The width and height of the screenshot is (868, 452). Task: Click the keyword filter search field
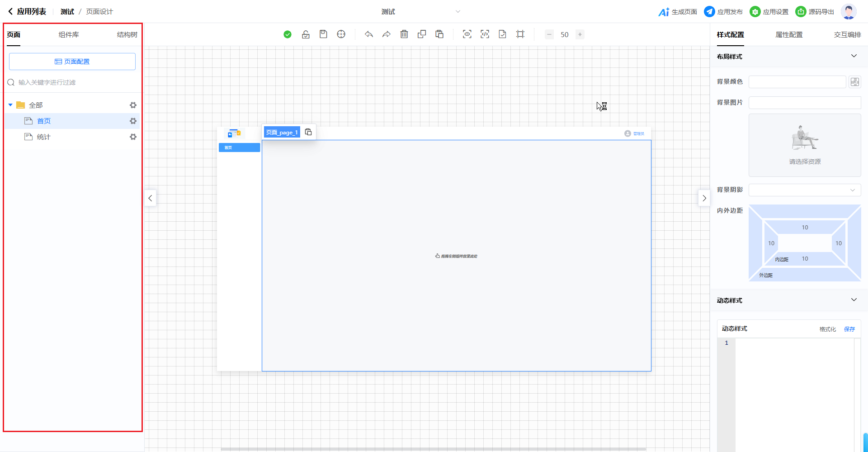[72, 82]
